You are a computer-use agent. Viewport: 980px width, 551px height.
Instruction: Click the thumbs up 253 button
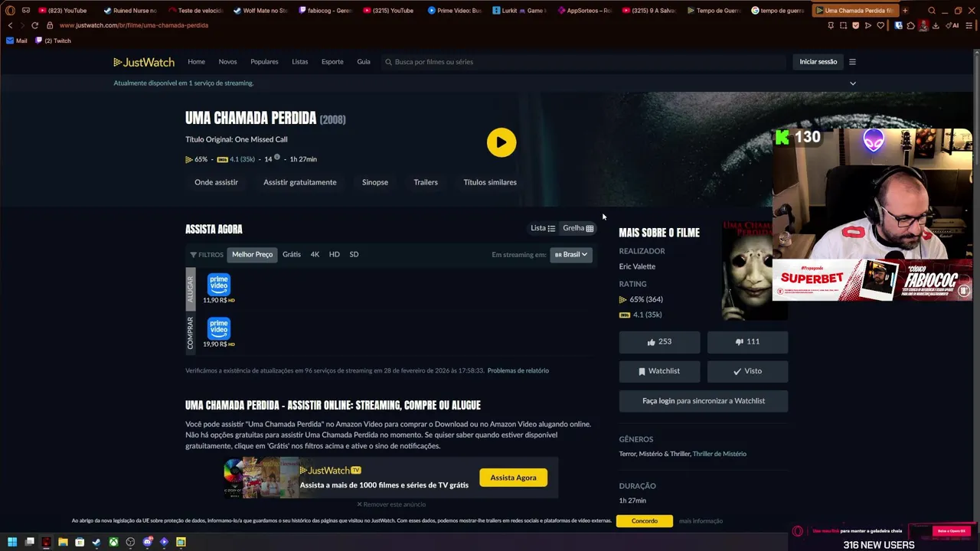[x=659, y=342]
